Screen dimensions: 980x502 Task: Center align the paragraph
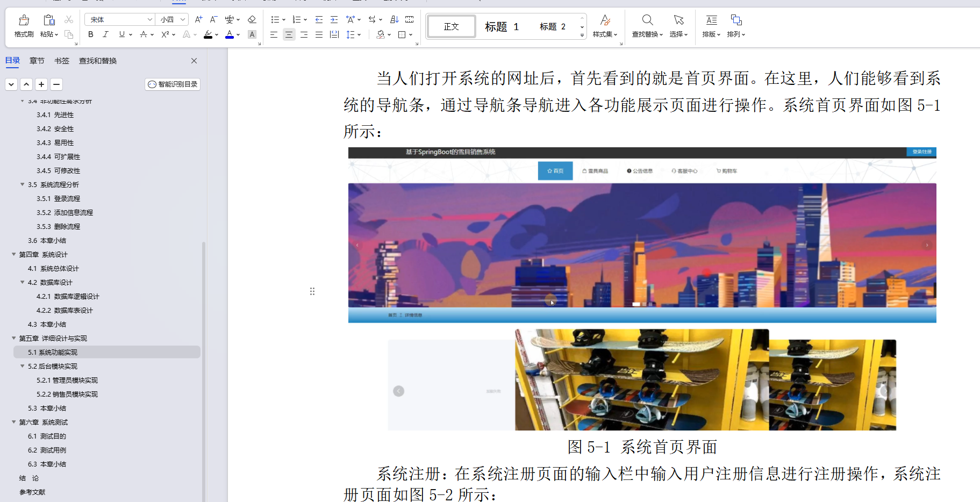(x=289, y=34)
